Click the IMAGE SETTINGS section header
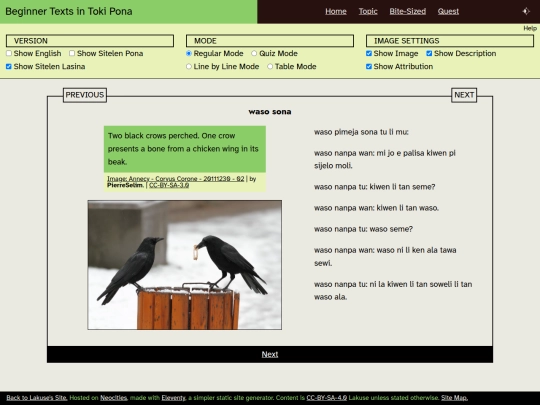The image size is (540, 405). click(x=450, y=41)
